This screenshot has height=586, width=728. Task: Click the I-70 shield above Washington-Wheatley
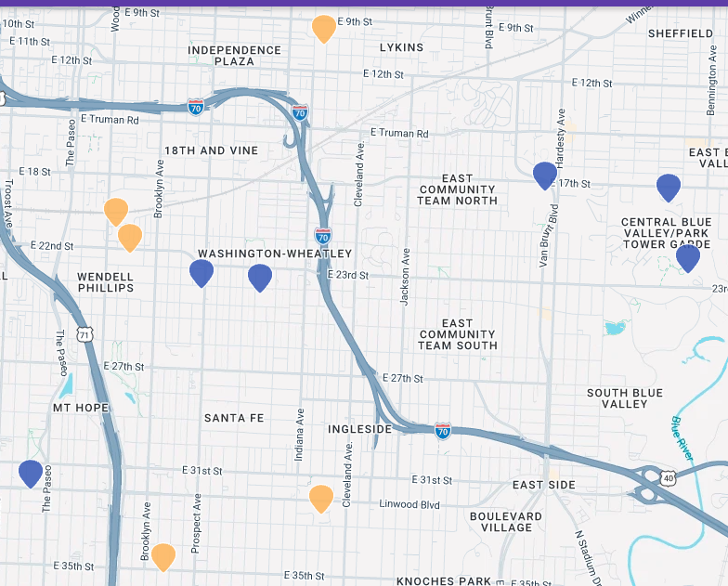click(x=323, y=237)
